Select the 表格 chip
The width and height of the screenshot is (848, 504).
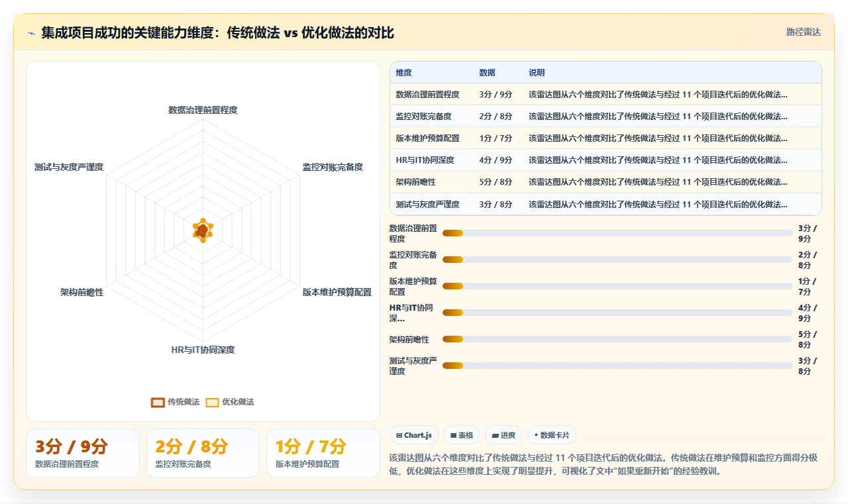tap(462, 435)
